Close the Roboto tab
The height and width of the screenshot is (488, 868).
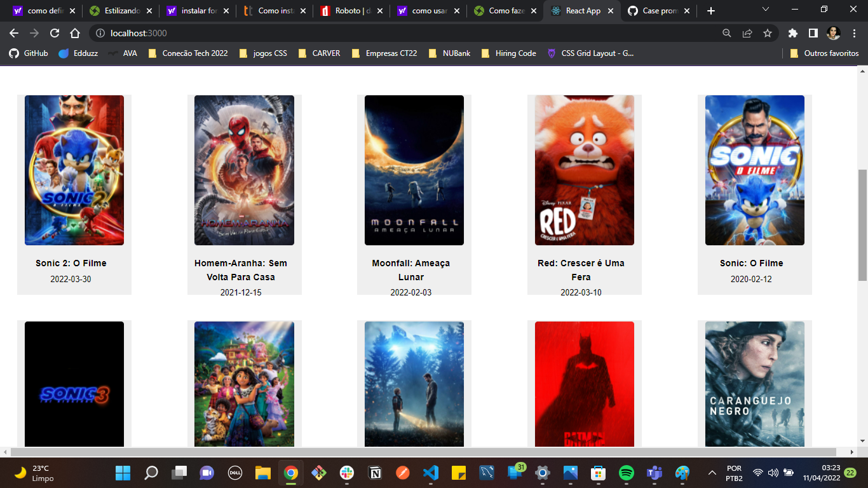click(380, 11)
